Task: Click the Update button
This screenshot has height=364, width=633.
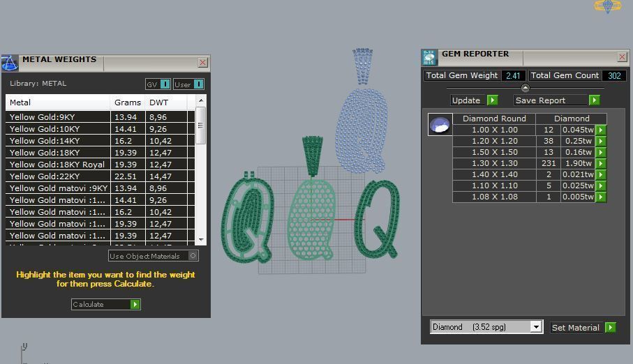Action: [x=466, y=100]
